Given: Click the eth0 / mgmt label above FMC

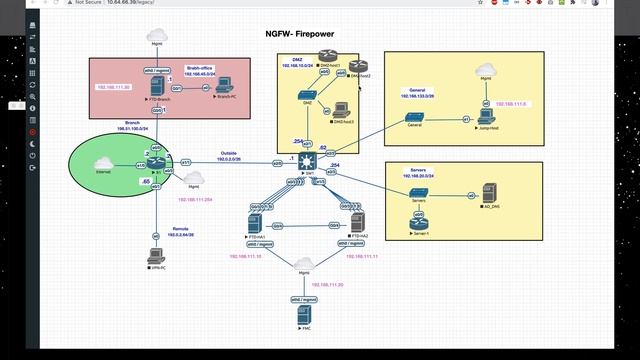Looking at the screenshot, I should click(x=304, y=300).
